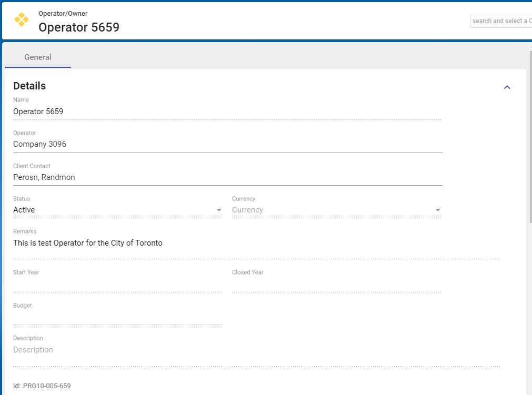Image resolution: width=532 pixels, height=395 pixels.
Task: Open the Status dropdown arrow
Action: point(219,210)
